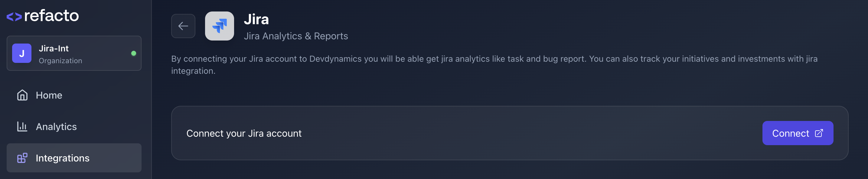Image resolution: width=868 pixels, height=179 pixels.
Task: Click the Jira heading text
Action: point(257,19)
